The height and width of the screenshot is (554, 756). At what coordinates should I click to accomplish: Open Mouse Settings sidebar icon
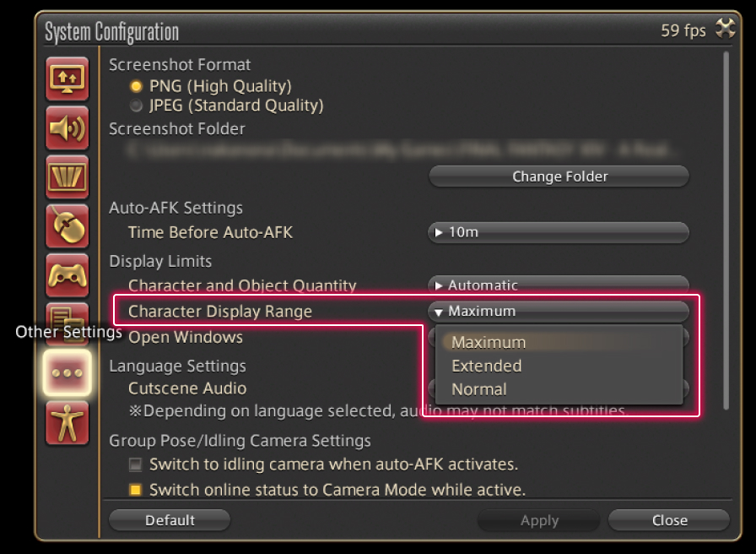pyautogui.click(x=67, y=226)
